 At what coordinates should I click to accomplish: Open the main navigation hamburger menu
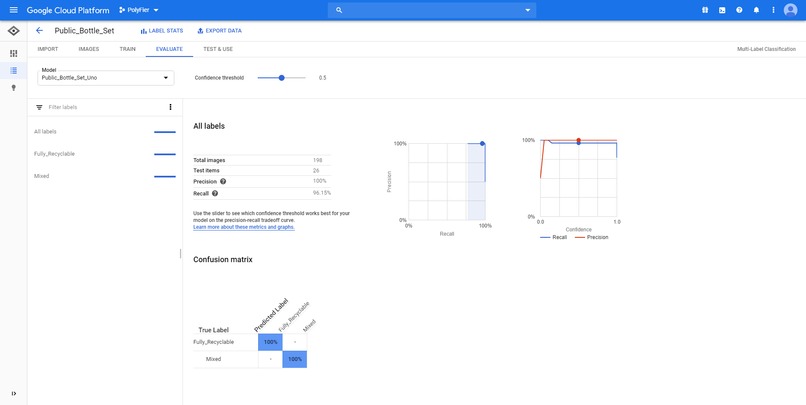(x=13, y=10)
